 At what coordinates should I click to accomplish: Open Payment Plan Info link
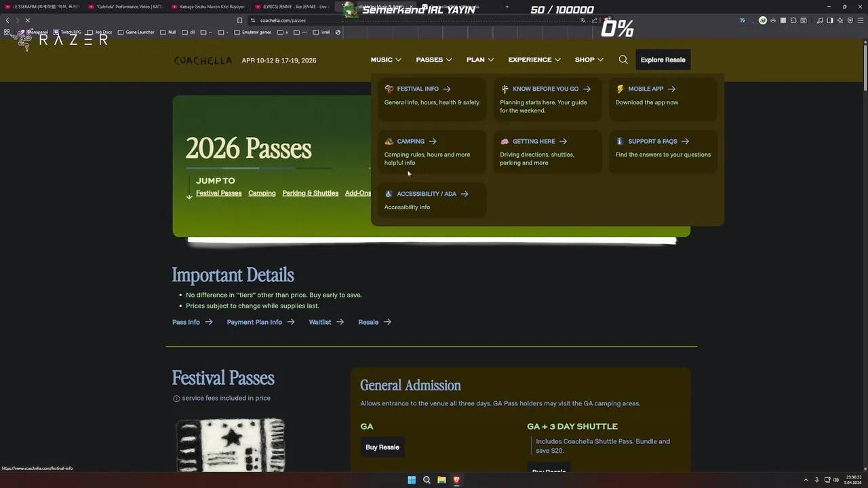point(261,322)
